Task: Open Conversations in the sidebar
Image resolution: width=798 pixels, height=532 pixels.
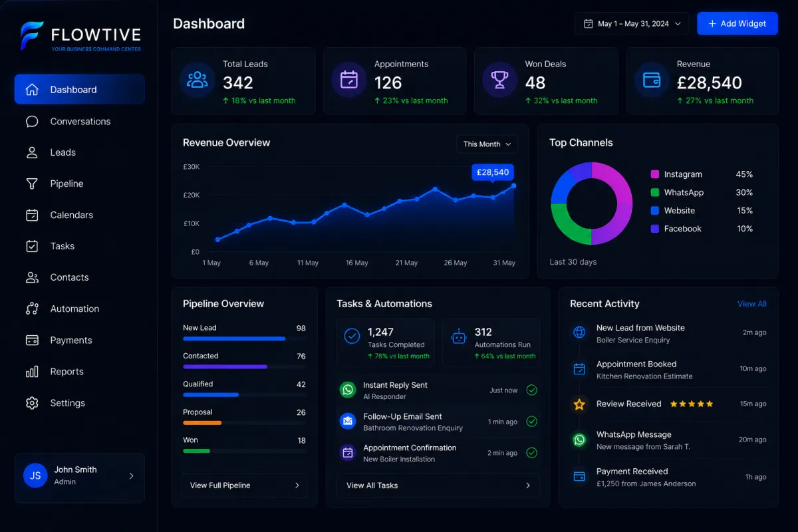Action: pyautogui.click(x=80, y=121)
